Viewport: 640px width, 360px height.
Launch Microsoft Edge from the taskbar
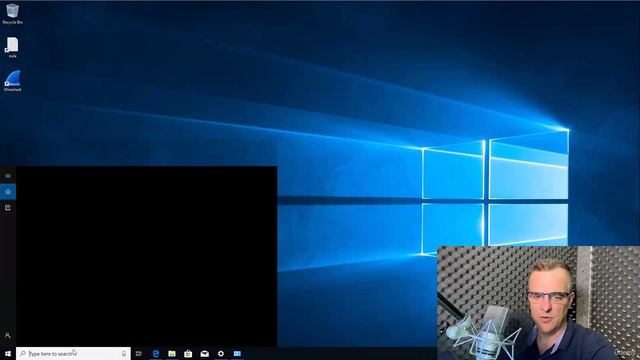point(156,353)
